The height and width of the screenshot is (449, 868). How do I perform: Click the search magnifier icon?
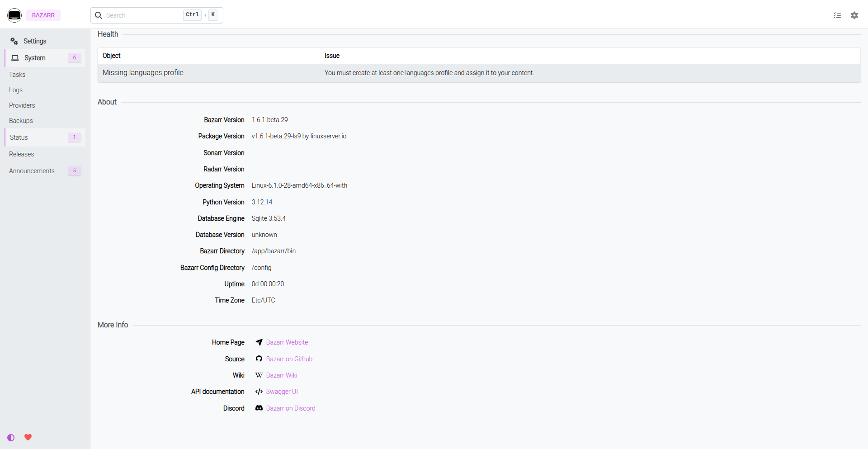[99, 15]
